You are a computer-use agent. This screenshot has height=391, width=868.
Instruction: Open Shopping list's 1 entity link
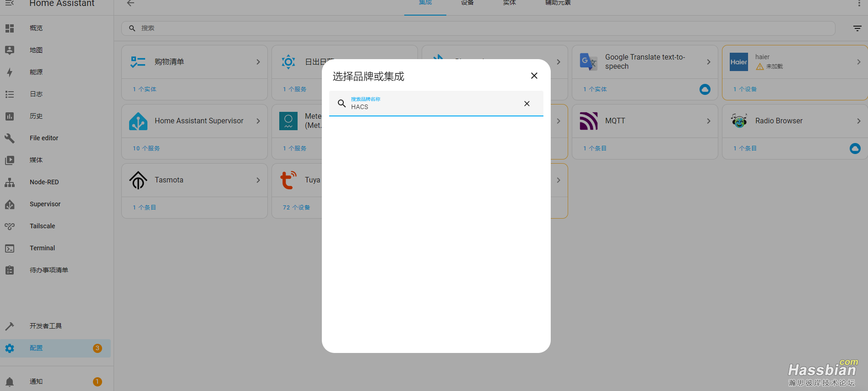coord(145,89)
